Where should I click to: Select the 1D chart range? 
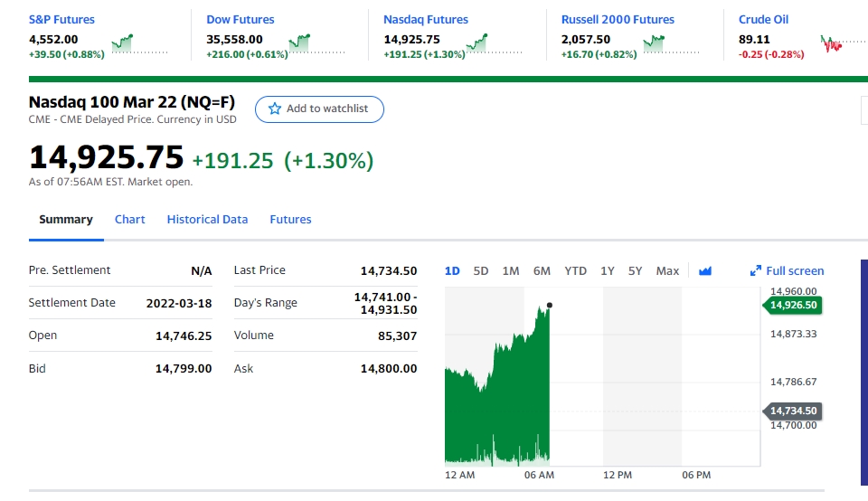[452, 270]
